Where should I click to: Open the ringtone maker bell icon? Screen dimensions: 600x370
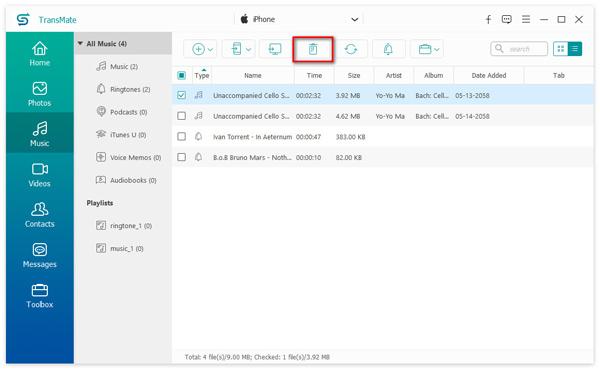click(388, 49)
